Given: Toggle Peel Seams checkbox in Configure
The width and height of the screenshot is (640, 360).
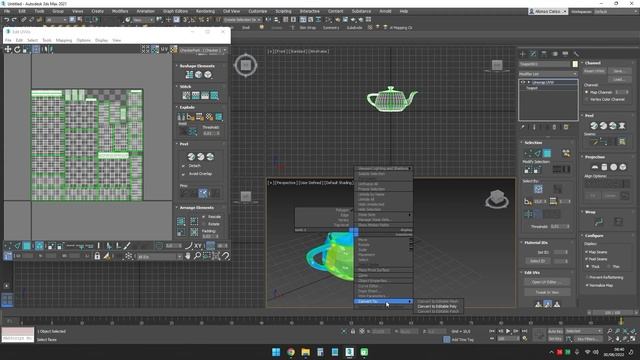Looking at the screenshot, I should (587, 259).
